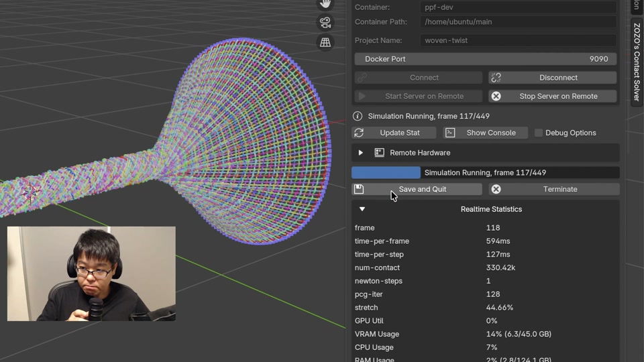Click the newton-steps value 1
The height and width of the screenshot is (362, 644).
click(x=488, y=281)
